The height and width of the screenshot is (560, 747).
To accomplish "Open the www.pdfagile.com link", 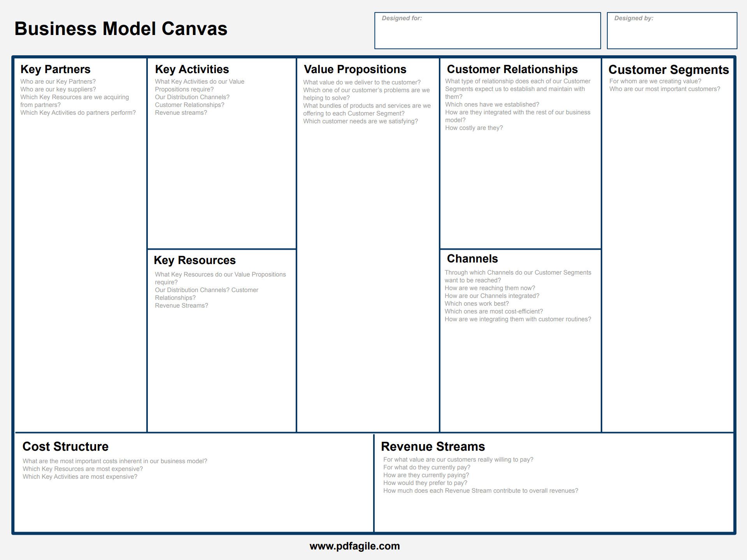I will click(x=354, y=546).
